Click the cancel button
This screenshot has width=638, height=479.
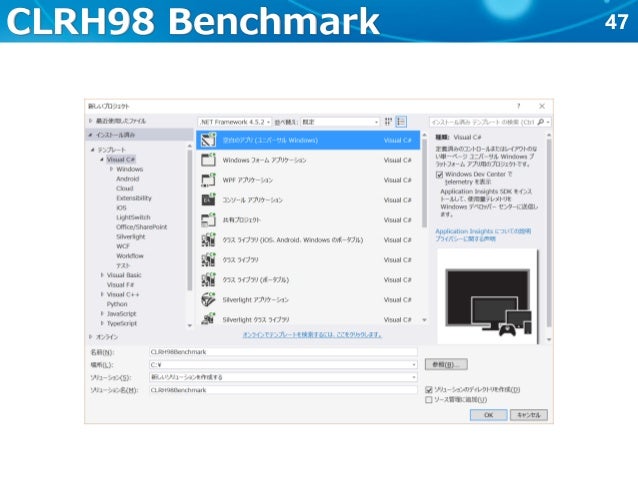(x=529, y=415)
